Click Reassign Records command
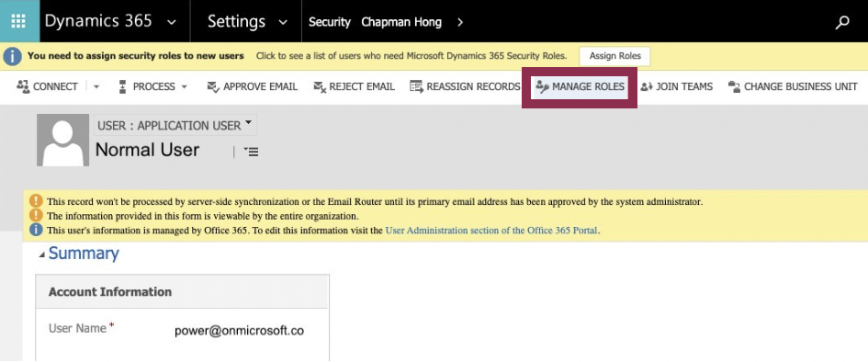Image resolution: width=868 pixels, height=362 pixels. click(x=465, y=87)
